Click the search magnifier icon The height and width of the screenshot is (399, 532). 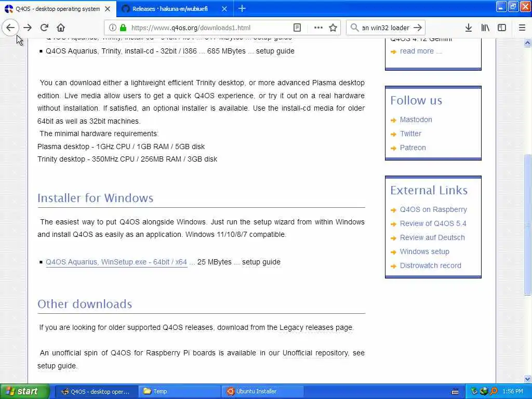click(354, 28)
